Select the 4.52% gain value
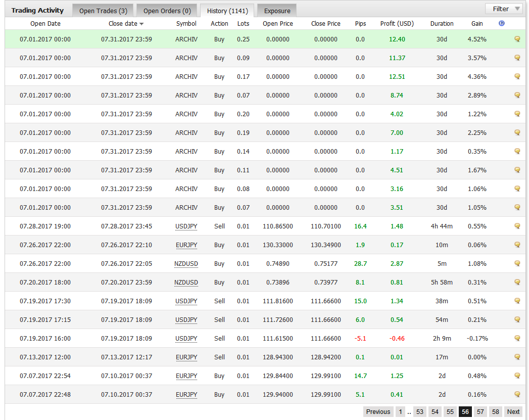The width and height of the screenshot is (529, 420). point(477,39)
